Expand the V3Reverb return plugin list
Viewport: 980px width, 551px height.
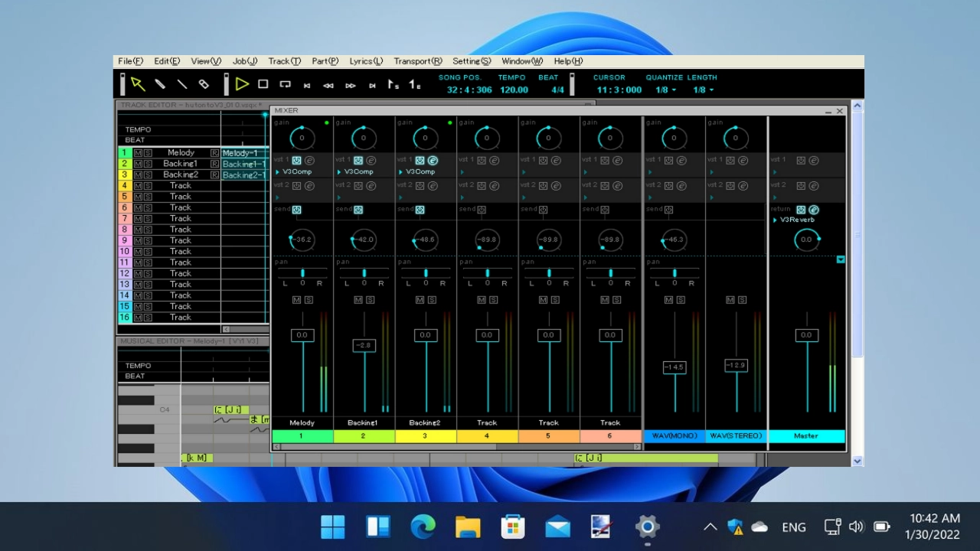pos(775,220)
